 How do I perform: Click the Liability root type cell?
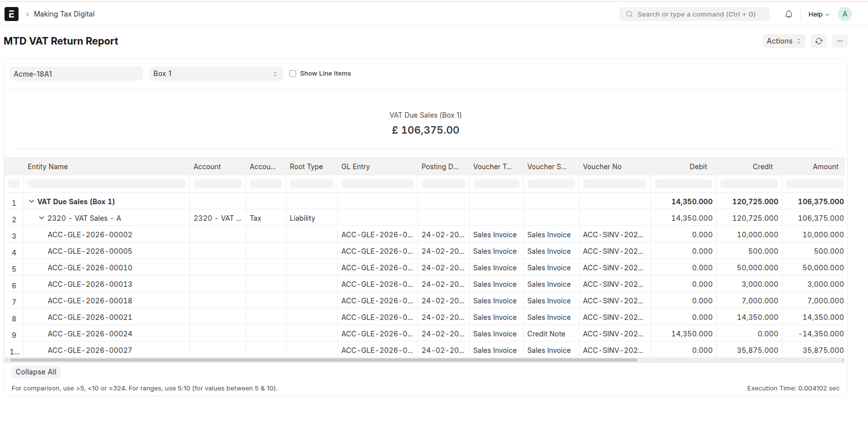311,218
